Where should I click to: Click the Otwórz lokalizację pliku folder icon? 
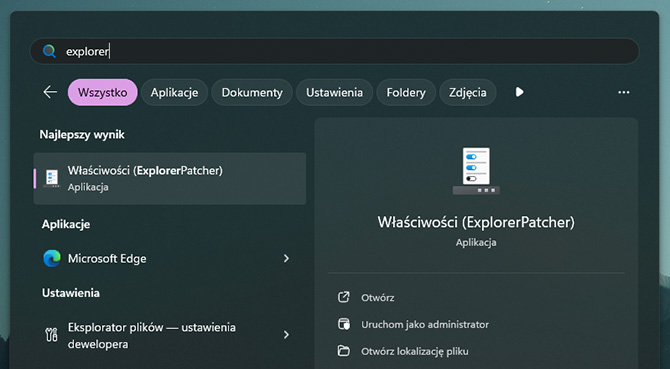(x=344, y=351)
